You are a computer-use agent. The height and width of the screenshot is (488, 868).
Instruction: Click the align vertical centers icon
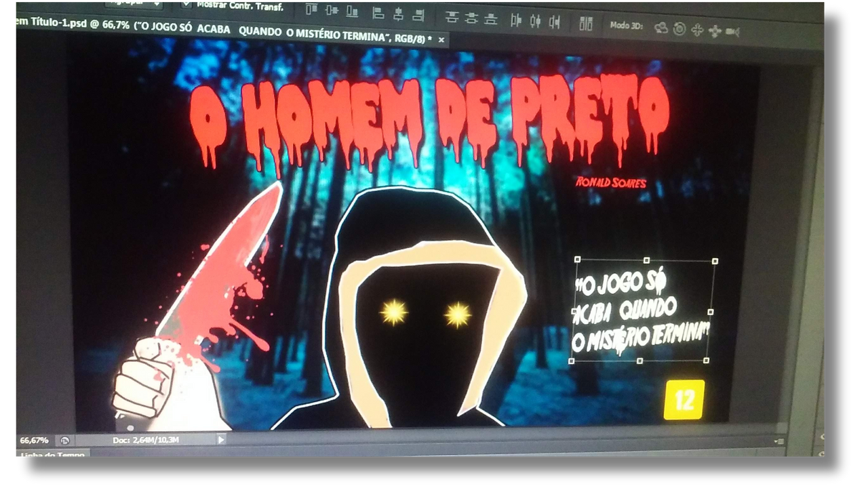pyautogui.click(x=332, y=10)
